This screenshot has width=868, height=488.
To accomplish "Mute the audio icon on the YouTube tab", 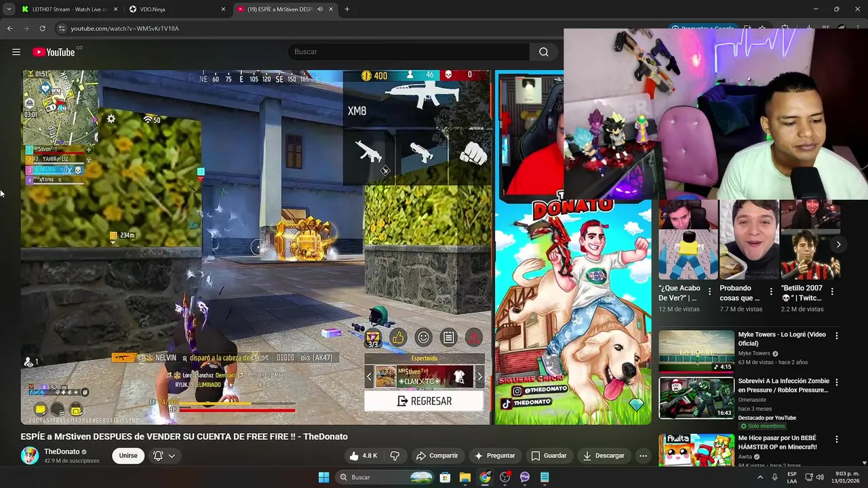I will (x=319, y=9).
